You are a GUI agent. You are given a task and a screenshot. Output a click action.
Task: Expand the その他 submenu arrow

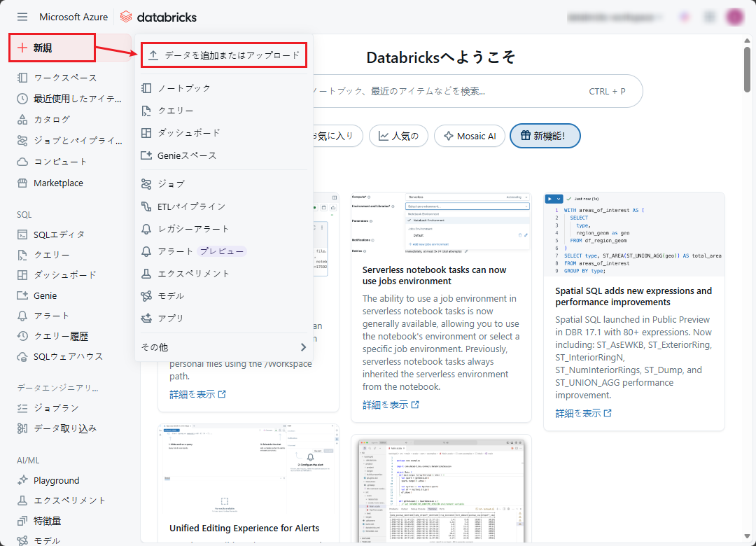pos(303,347)
